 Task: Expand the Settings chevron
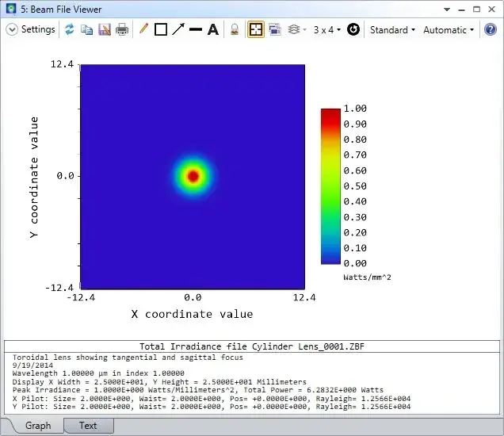pyautogui.click(x=12, y=29)
